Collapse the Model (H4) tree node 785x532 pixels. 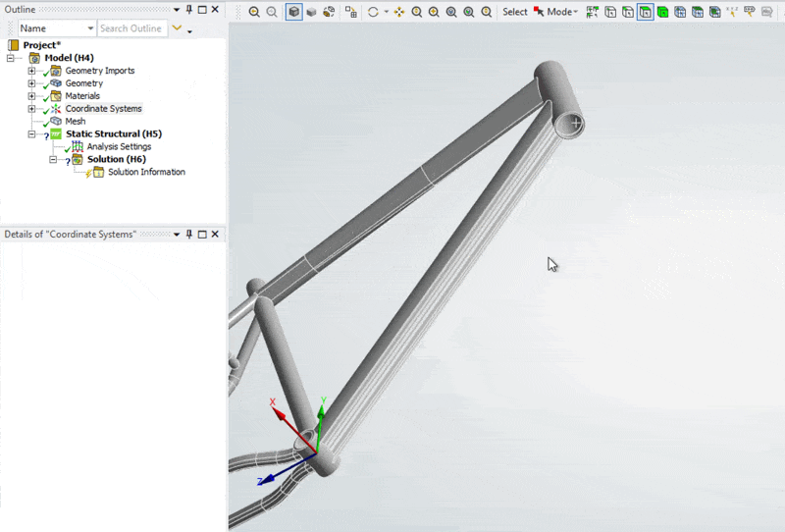tap(11, 59)
